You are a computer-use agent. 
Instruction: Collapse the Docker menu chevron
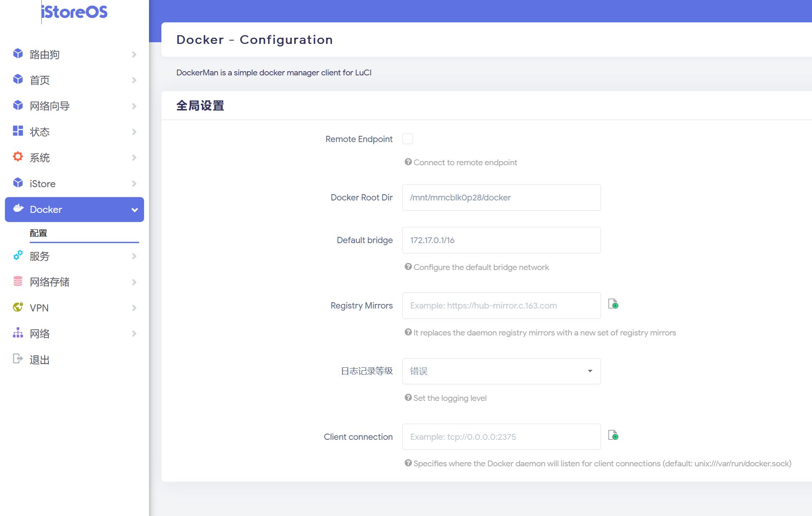pyautogui.click(x=135, y=210)
